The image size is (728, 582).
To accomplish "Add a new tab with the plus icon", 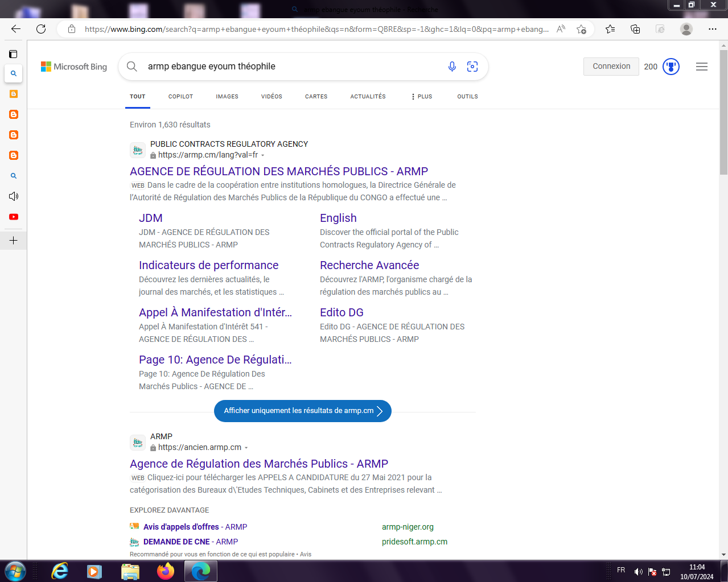I will coord(14,241).
